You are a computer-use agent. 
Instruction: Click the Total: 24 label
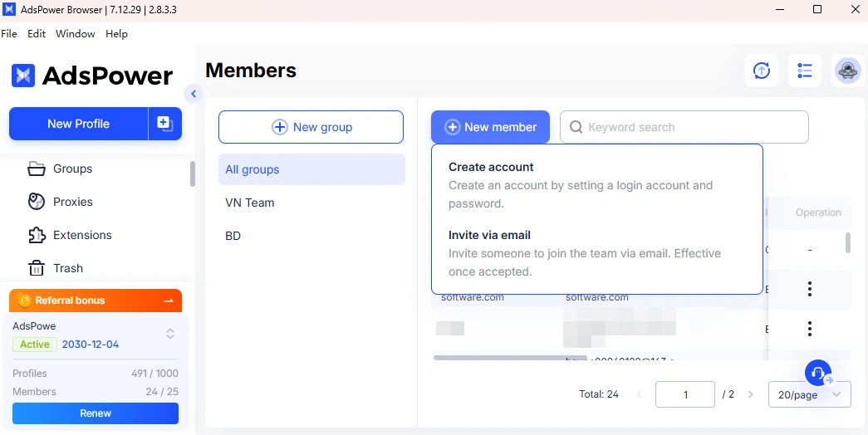tap(599, 394)
